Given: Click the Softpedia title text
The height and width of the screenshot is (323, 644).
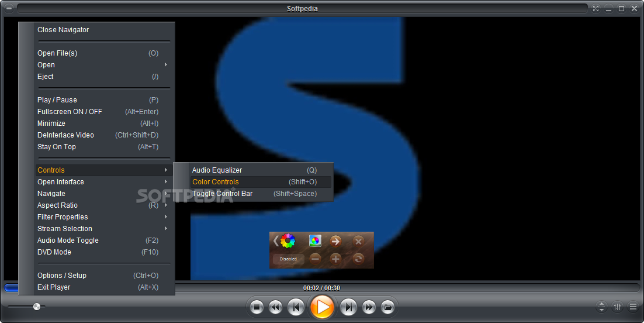Looking at the screenshot, I should click(302, 9).
